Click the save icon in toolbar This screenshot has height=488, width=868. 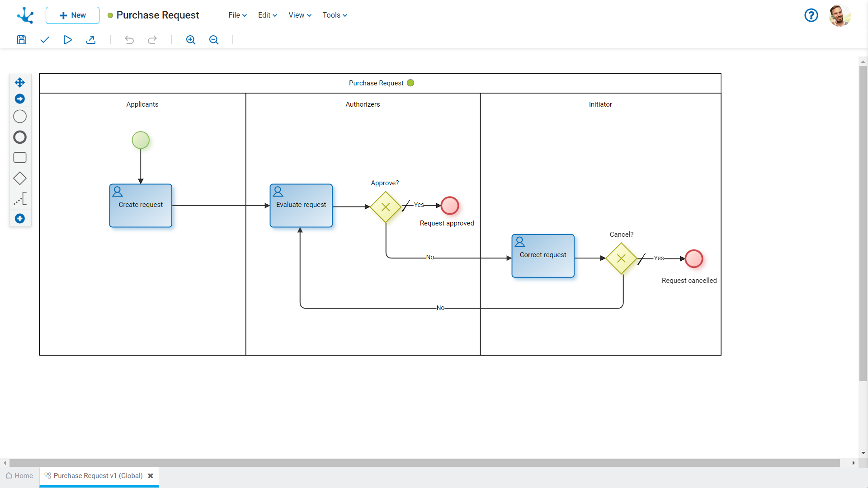[x=21, y=39]
